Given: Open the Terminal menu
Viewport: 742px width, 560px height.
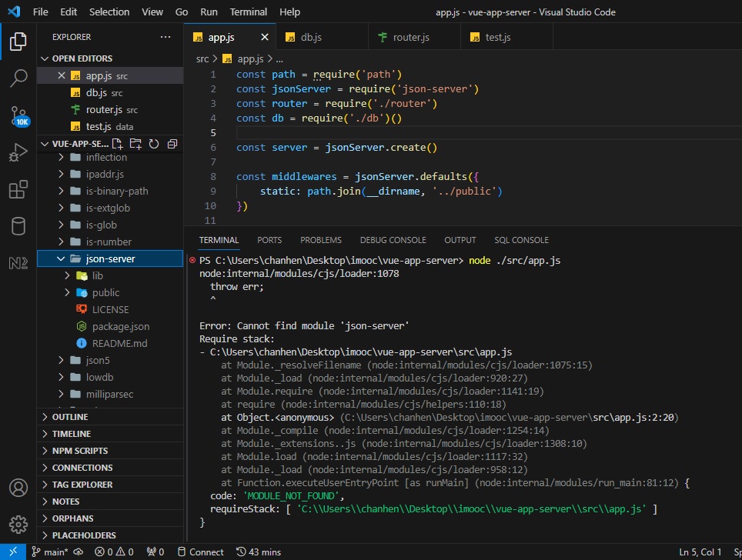Looking at the screenshot, I should pos(249,12).
